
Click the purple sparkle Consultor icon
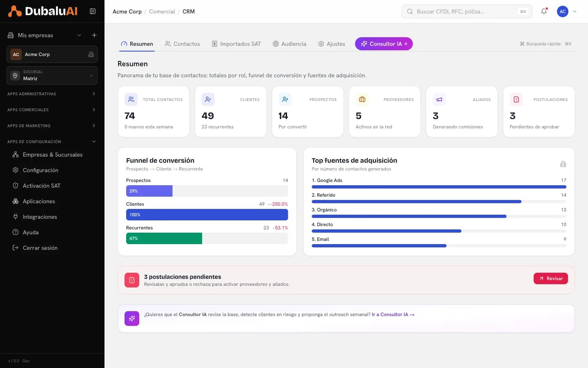132,319
